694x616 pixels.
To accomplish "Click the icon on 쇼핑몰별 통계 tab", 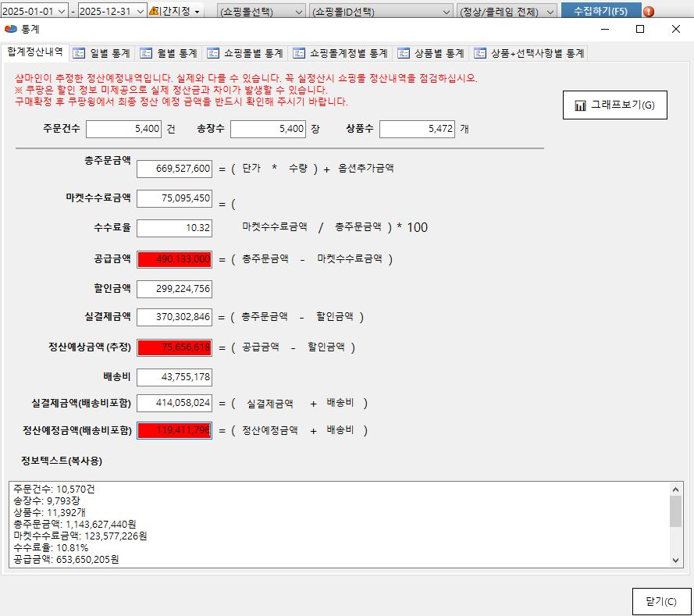I will click(x=213, y=53).
